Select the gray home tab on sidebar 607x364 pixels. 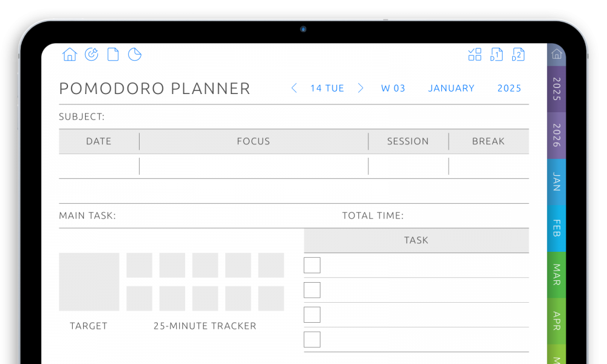click(557, 54)
